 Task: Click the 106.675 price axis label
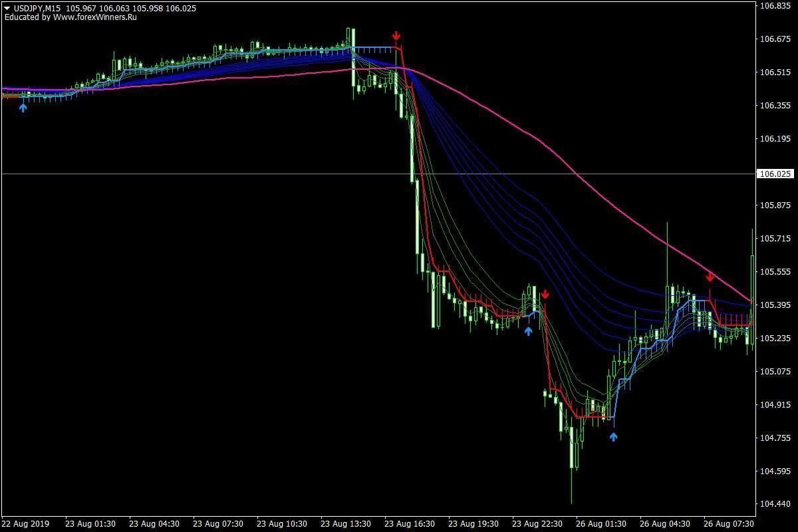tap(775, 39)
